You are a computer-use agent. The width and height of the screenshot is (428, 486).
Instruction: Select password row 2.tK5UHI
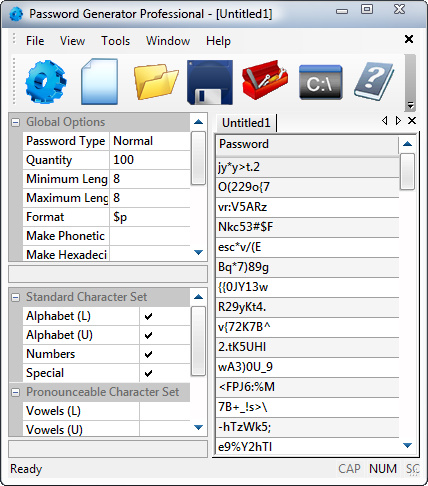[307, 347]
